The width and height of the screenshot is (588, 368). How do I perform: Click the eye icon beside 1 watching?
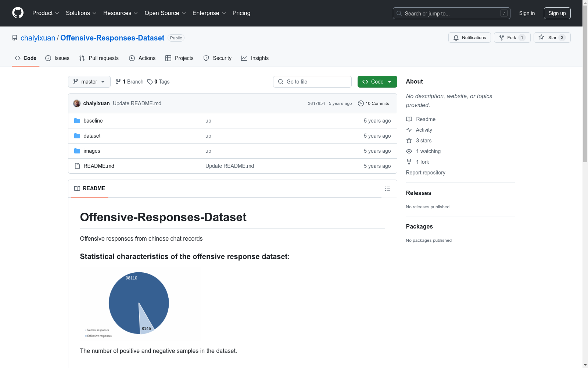[x=409, y=151]
